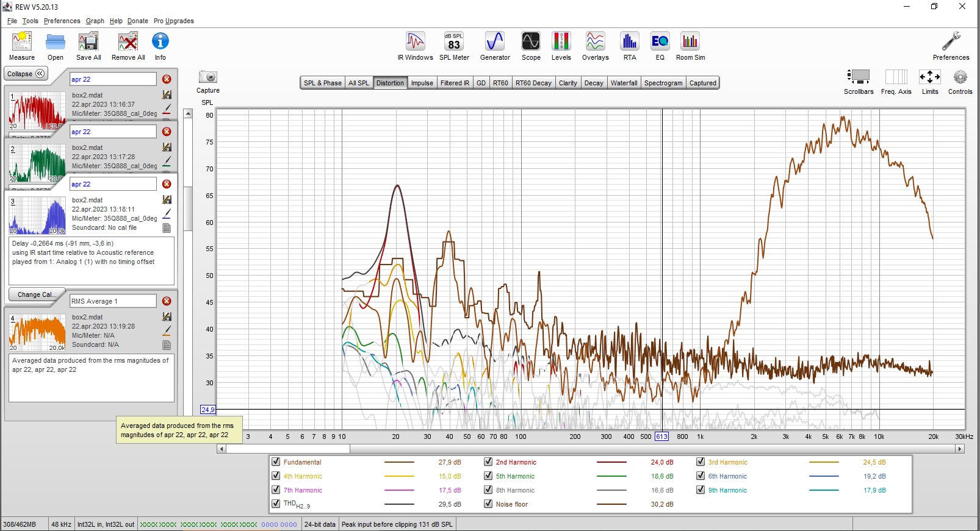Switch to the SPL & Phase tab

click(323, 83)
